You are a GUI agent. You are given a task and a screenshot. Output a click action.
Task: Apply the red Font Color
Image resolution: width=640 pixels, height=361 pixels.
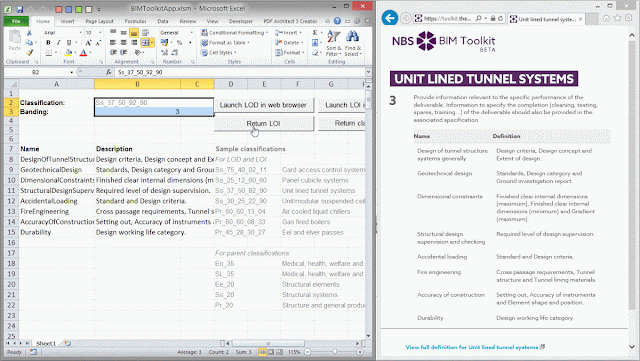[x=83, y=53]
